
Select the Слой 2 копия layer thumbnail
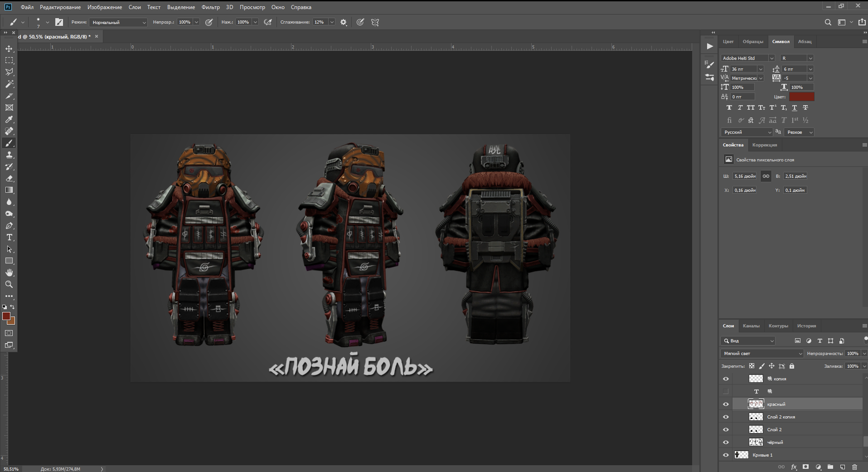click(x=756, y=417)
